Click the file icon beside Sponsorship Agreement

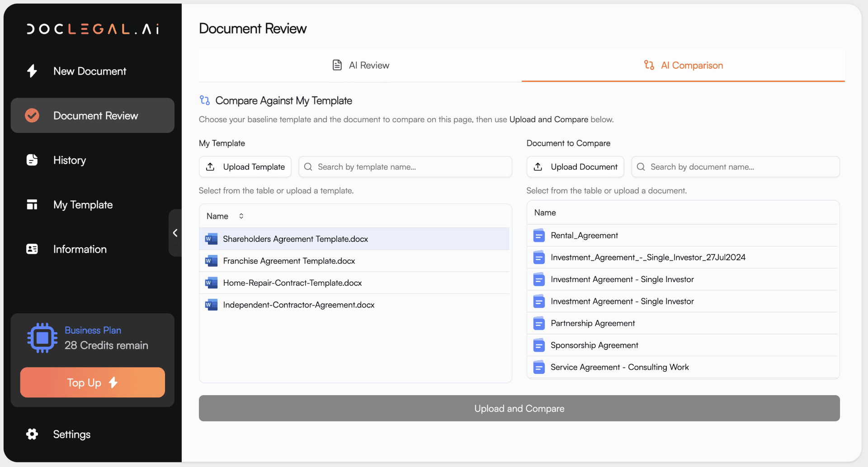(539, 345)
